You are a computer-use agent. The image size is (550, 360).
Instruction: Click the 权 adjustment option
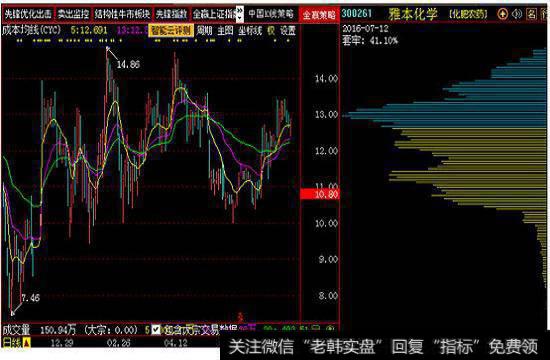point(271,31)
